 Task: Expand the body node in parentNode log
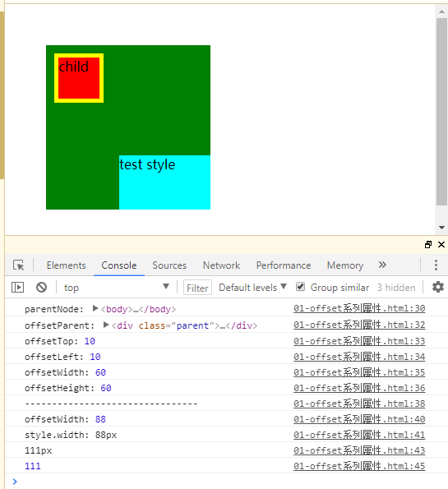click(95, 309)
